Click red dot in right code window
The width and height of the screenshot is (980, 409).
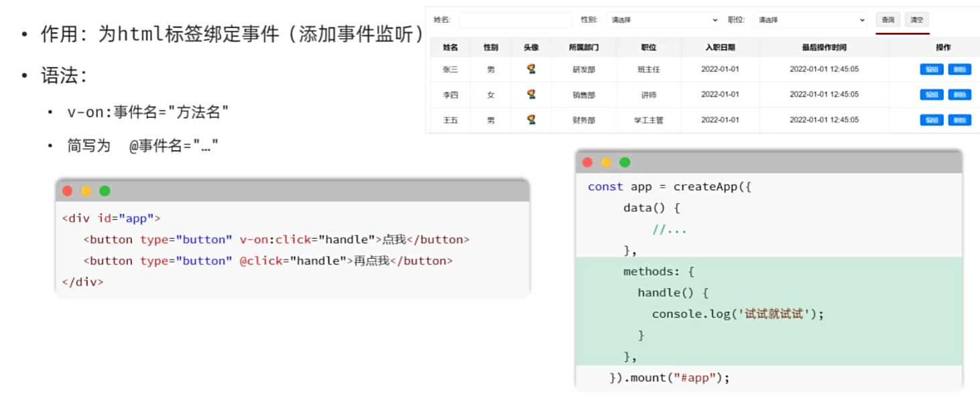[x=588, y=162]
